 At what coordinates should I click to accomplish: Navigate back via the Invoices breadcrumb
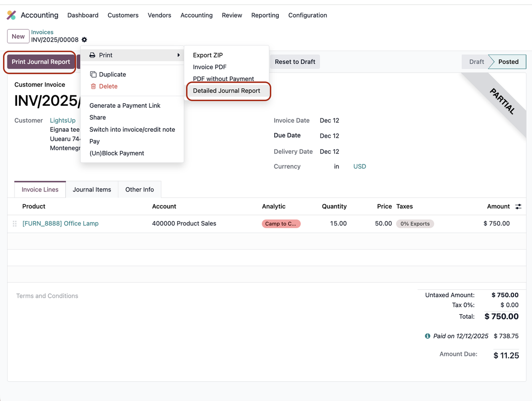pos(42,32)
